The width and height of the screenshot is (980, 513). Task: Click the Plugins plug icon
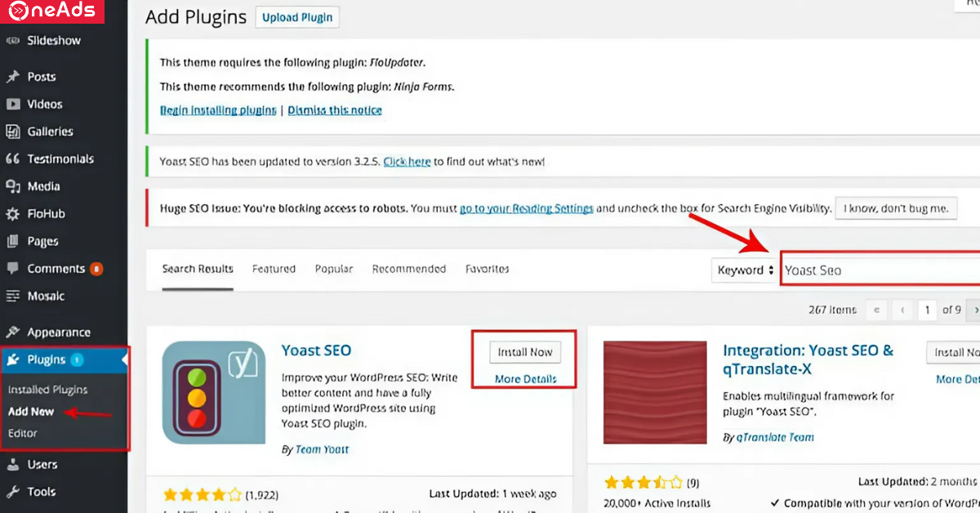click(x=12, y=359)
